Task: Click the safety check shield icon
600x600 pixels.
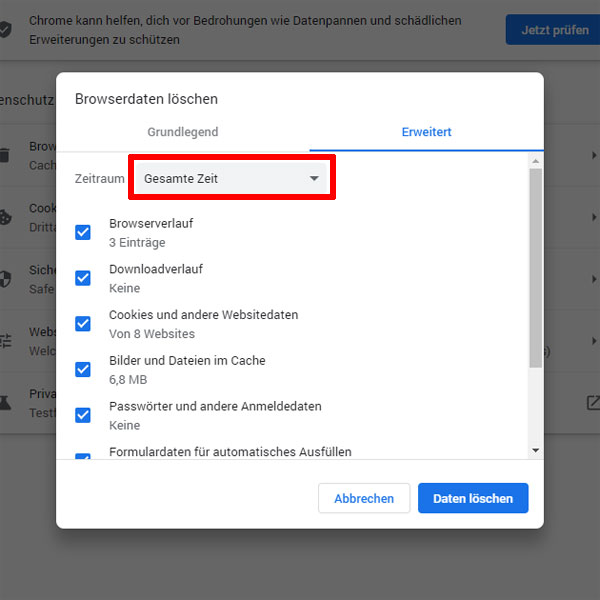Action: 6,30
